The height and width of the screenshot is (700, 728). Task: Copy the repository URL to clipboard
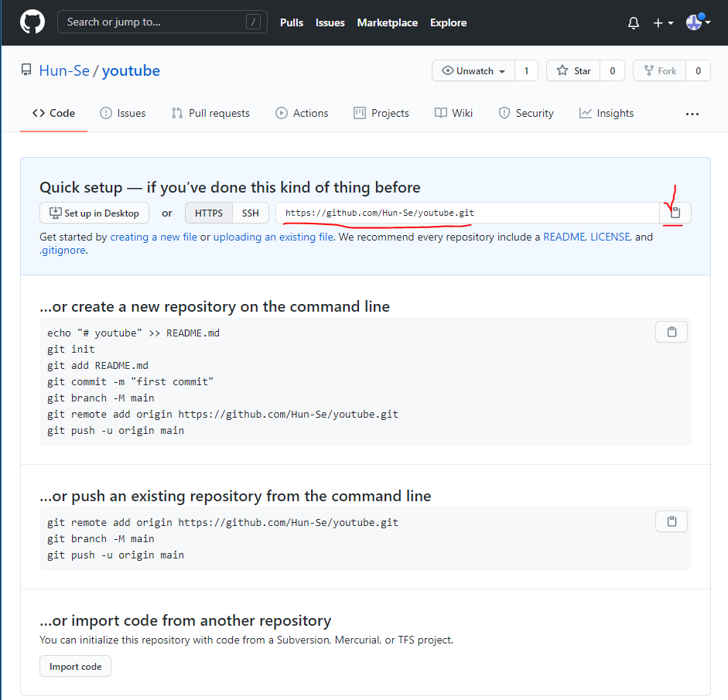(x=675, y=213)
